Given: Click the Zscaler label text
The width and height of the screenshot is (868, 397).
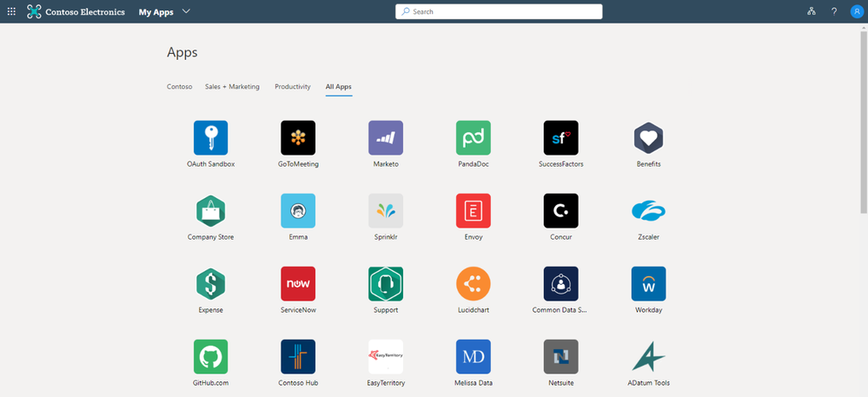Looking at the screenshot, I should [648, 237].
